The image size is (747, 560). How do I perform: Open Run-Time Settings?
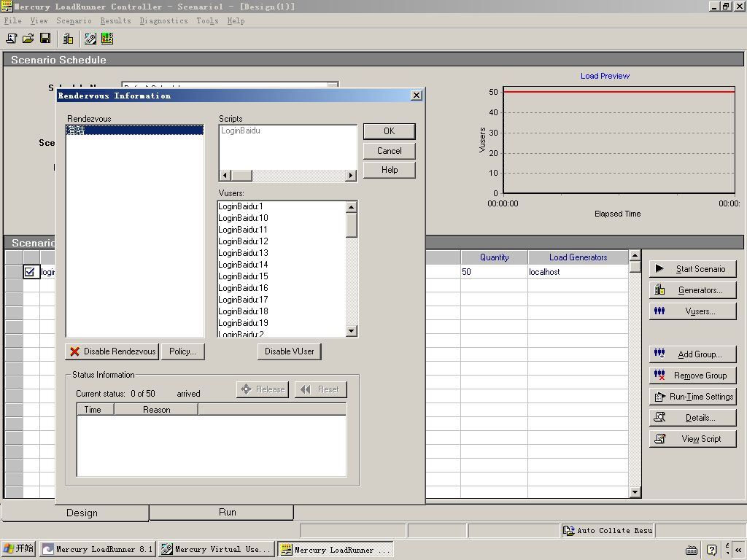pos(693,396)
